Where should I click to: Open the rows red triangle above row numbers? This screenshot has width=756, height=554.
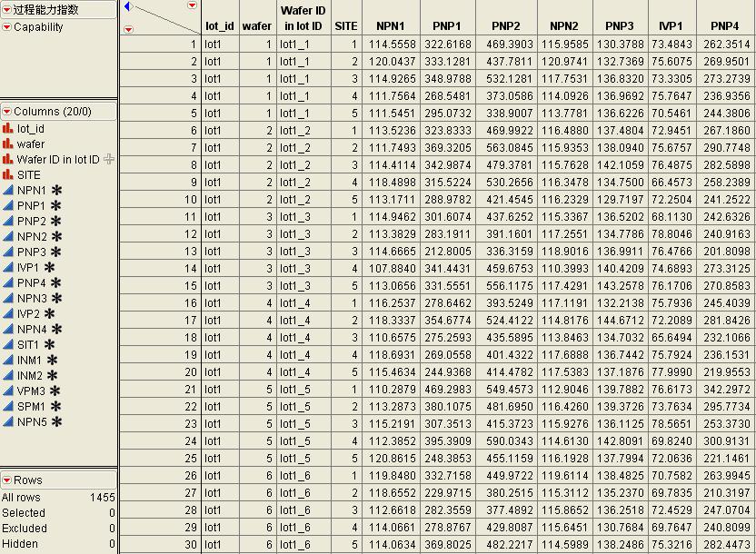[128, 29]
